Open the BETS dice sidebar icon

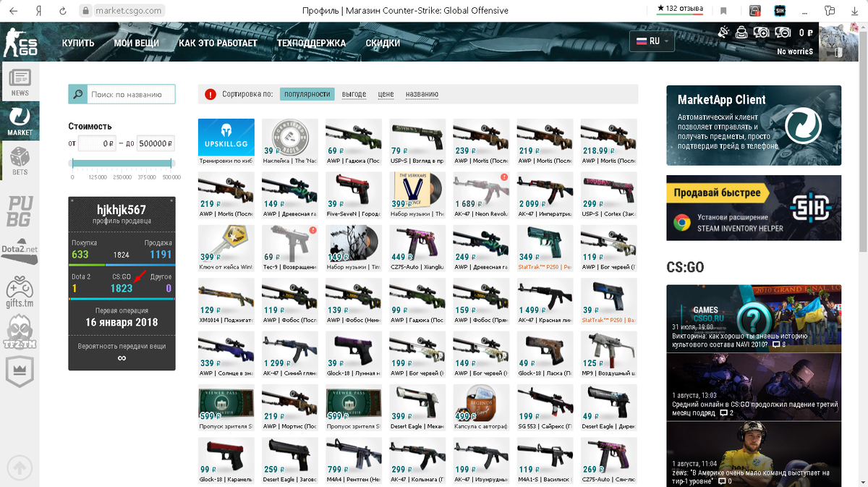coord(20,161)
